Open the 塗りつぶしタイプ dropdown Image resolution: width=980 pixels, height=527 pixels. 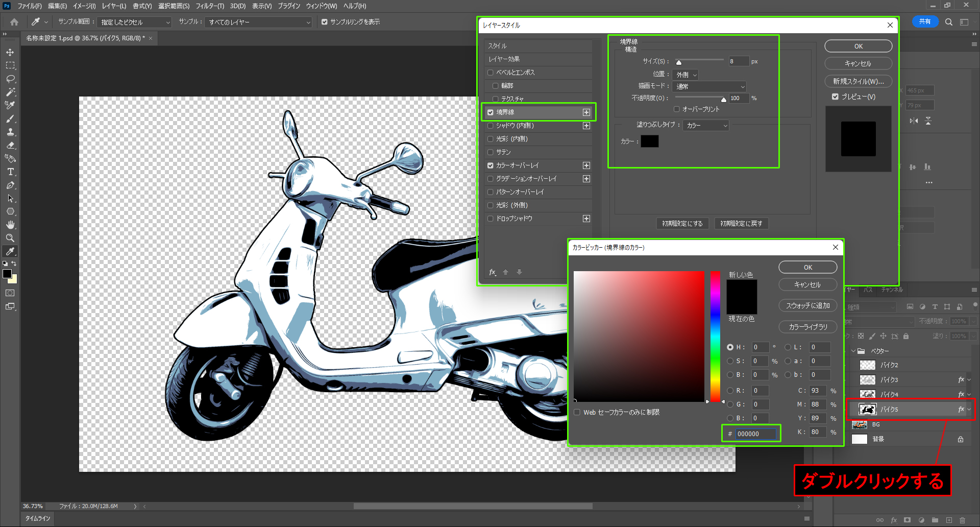[x=706, y=125]
